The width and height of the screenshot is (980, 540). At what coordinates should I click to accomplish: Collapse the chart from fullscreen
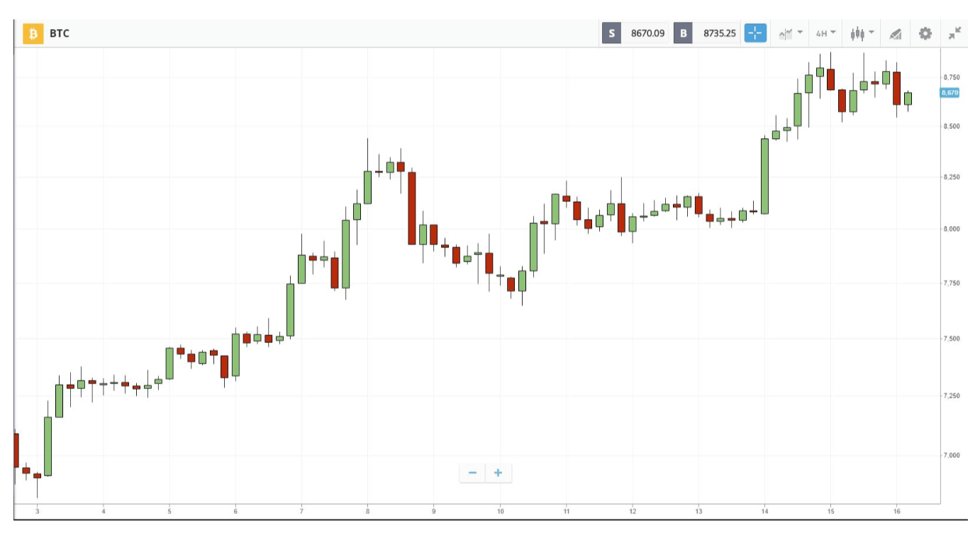pyautogui.click(x=955, y=33)
